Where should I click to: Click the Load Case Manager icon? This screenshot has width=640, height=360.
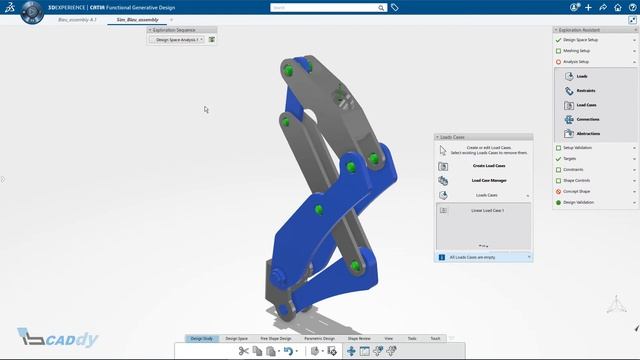pos(443,180)
